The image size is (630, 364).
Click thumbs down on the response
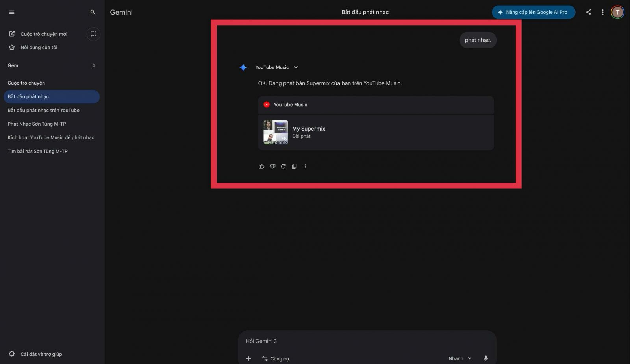(x=272, y=166)
